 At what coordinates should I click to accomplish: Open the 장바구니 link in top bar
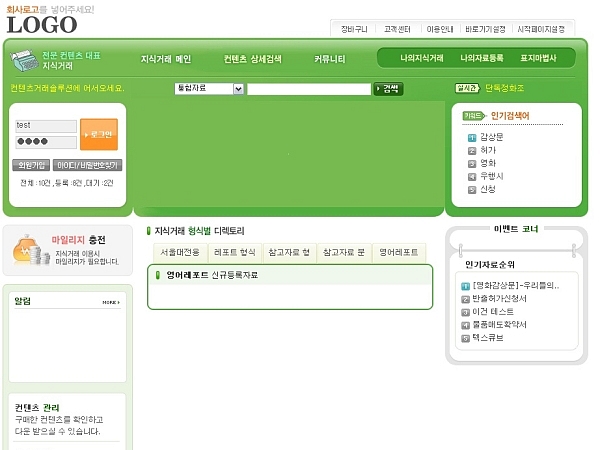coord(356,28)
